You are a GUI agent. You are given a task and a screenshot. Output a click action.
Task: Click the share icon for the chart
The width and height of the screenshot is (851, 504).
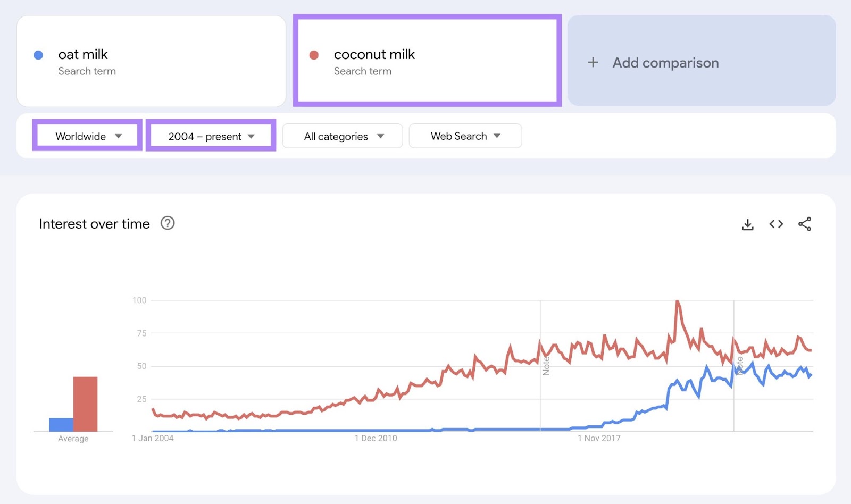point(805,224)
